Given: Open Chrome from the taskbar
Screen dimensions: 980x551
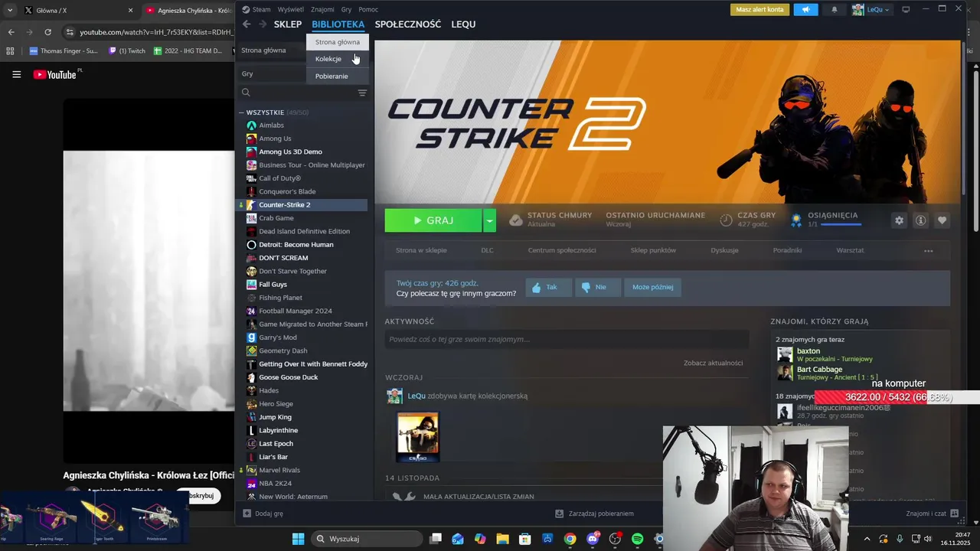Looking at the screenshot, I should pyautogui.click(x=570, y=539).
